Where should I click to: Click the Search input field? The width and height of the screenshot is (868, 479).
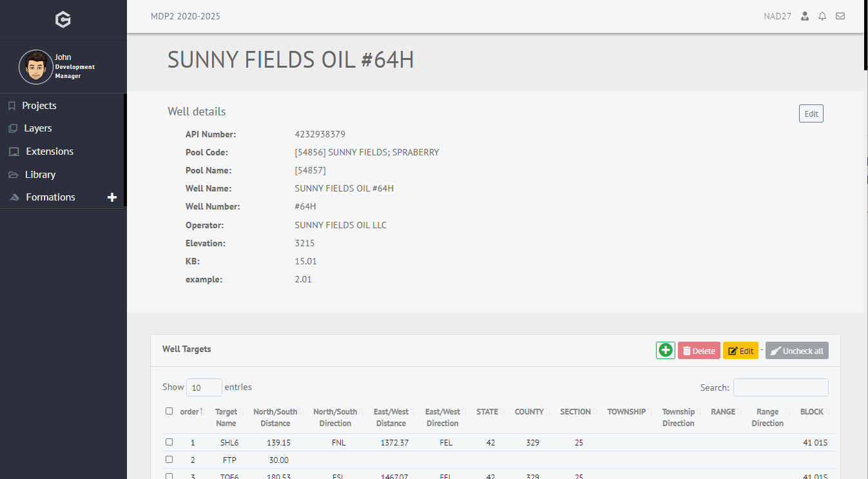(x=780, y=387)
